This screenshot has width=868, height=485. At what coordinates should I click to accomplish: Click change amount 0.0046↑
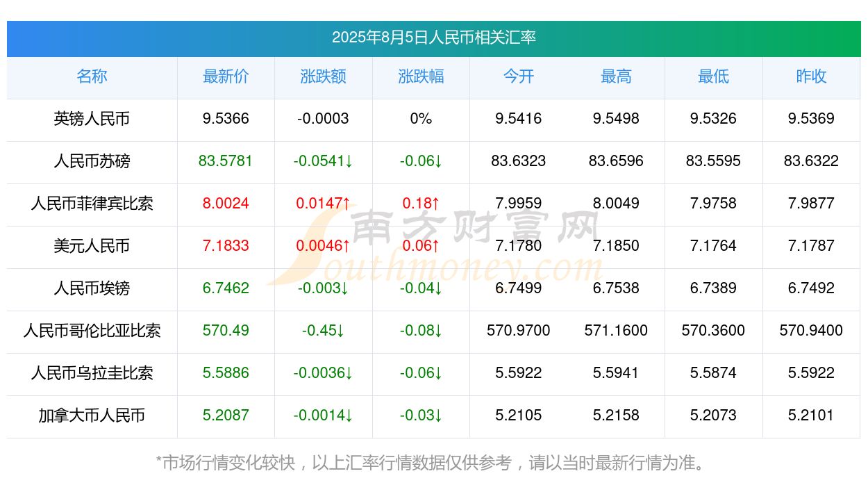click(324, 246)
